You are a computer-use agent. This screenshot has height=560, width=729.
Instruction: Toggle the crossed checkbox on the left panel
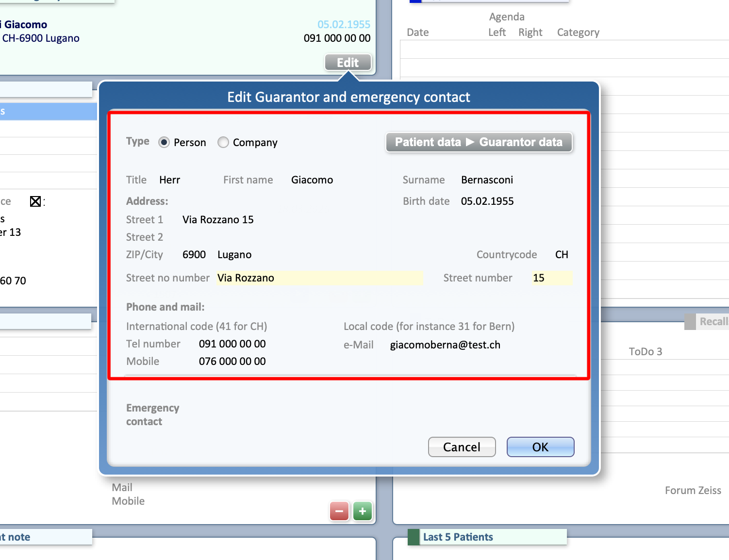(x=35, y=201)
